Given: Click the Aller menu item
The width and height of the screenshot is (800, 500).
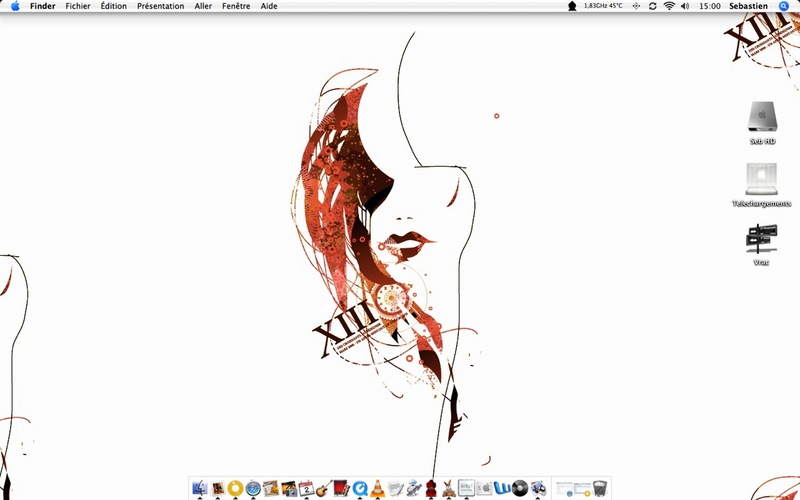Looking at the screenshot, I should (203, 6).
